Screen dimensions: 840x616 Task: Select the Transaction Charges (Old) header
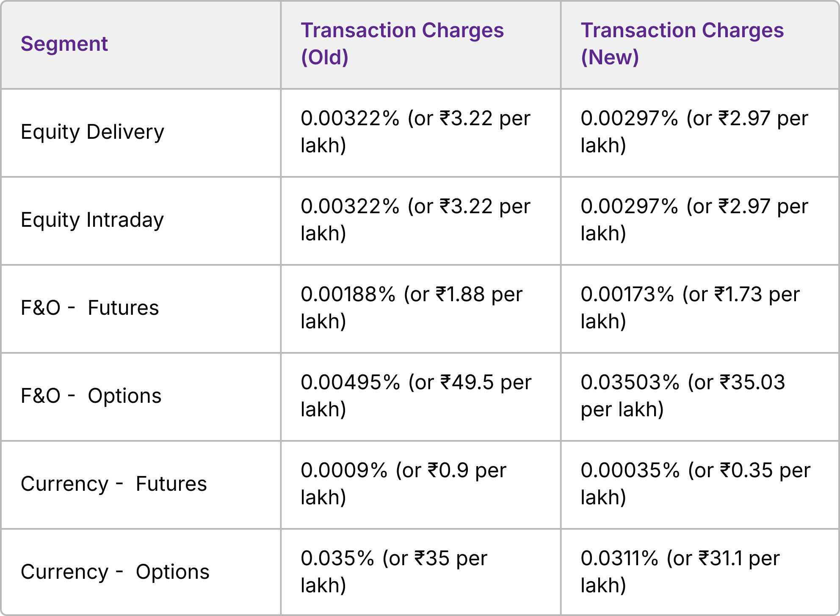point(402,44)
